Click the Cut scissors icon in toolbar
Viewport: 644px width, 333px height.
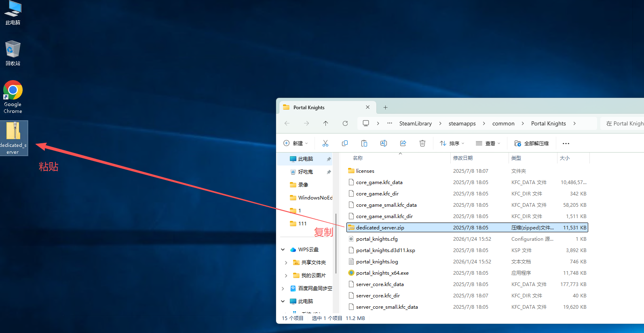pyautogui.click(x=325, y=143)
